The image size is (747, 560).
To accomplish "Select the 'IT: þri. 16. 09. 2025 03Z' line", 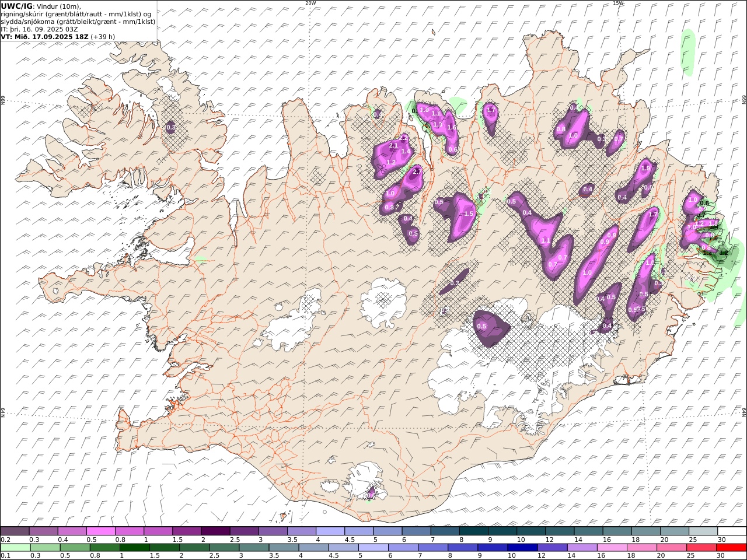I will (39, 29).
